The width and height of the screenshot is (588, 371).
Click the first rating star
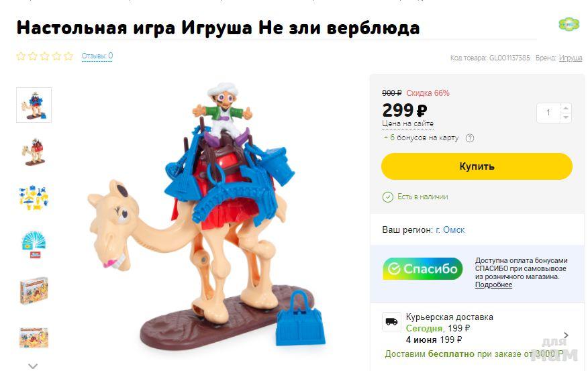tap(21, 56)
